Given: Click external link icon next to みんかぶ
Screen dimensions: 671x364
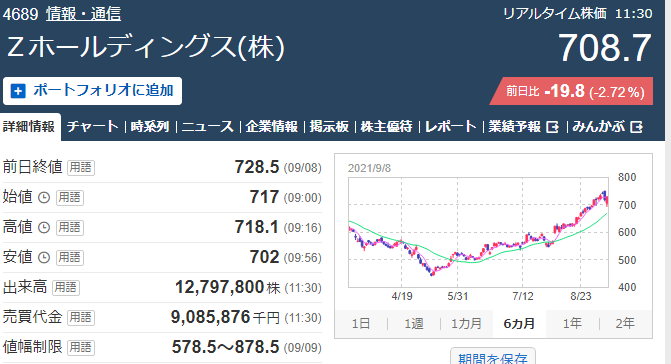Looking at the screenshot, I should (x=637, y=127).
